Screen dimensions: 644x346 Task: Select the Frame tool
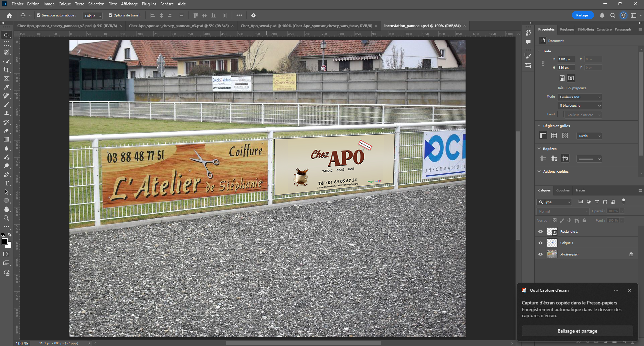pos(6,78)
